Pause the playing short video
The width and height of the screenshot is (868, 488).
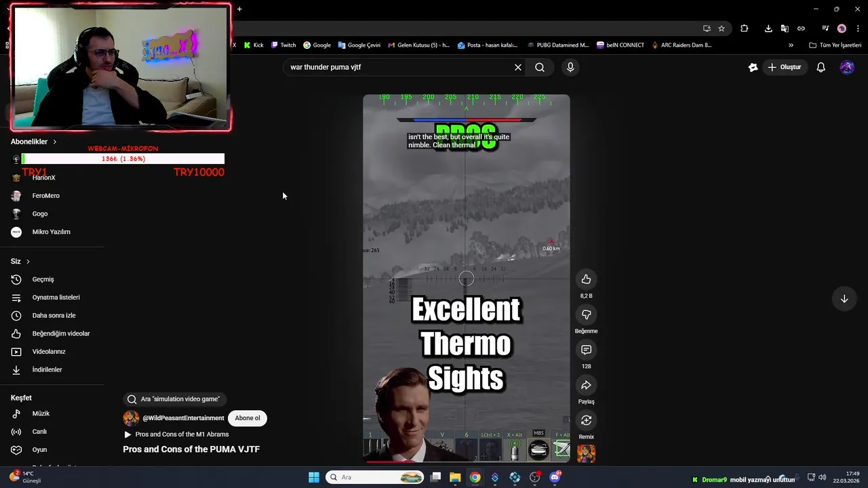[467, 278]
